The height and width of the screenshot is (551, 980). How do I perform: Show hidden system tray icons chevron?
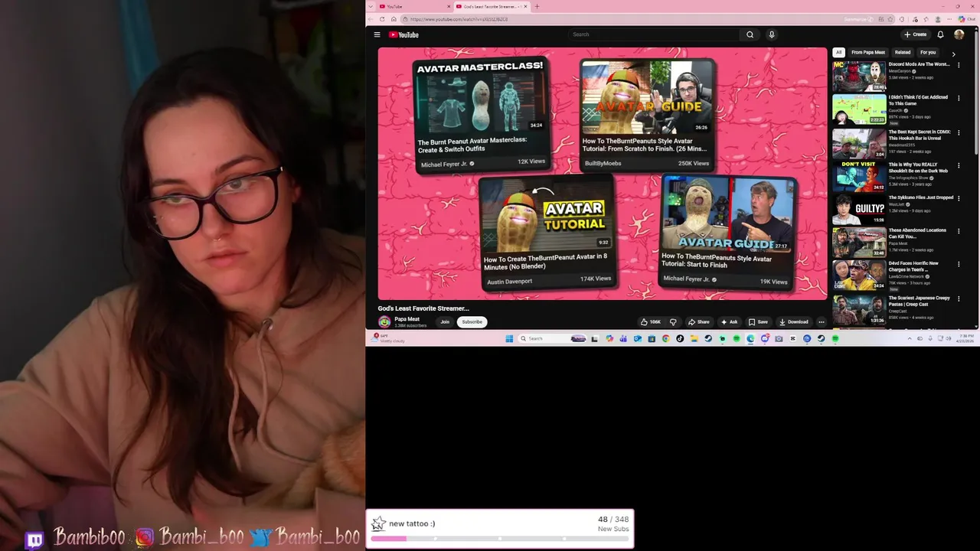[x=909, y=338]
